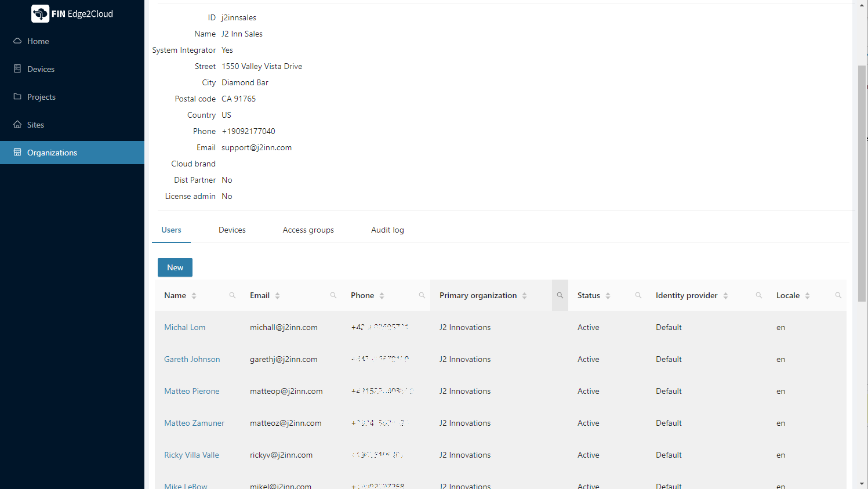Open search filter for Locale column
Screen dimensions: 868x489
click(838, 295)
